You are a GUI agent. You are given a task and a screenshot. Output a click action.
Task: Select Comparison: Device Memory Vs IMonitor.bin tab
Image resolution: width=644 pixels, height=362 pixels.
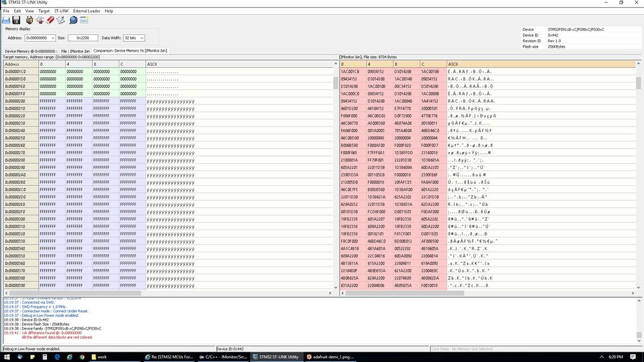pyautogui.click(x=130, y=50)
